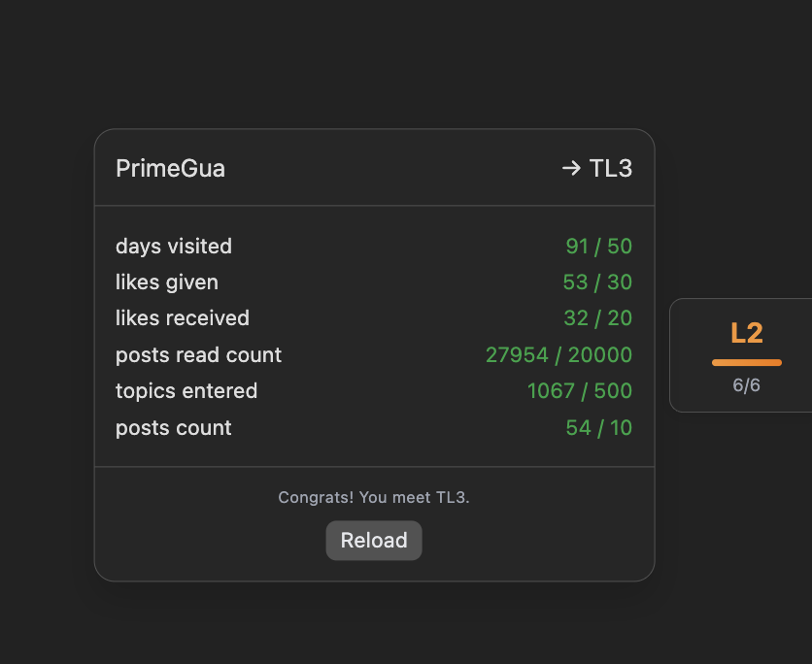Viewport: 812px width, 664px height.
Task: Click the Congrats You meet TL3 message
Action: 374,497
